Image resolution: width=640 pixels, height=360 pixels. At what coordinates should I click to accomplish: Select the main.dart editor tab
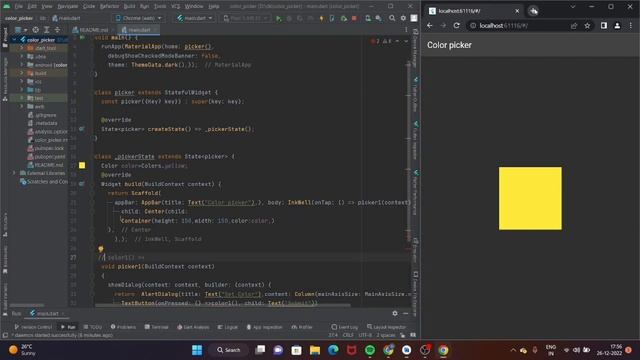click(x=139, y=30)
